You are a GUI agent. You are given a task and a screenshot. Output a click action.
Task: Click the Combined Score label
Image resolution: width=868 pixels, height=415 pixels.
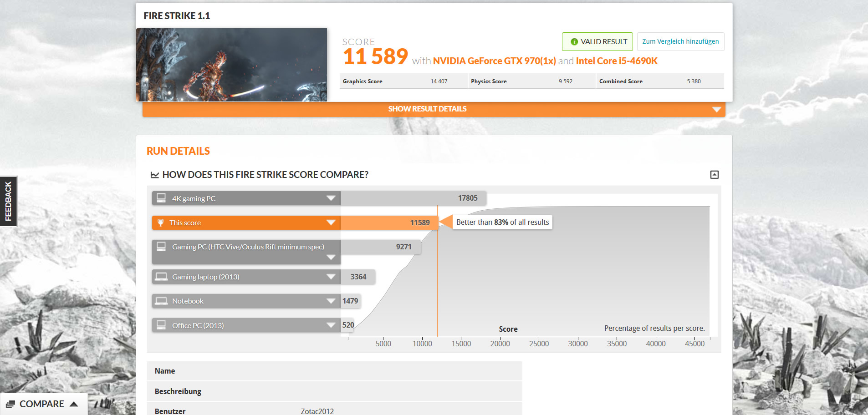pyautogui.click(x=621, y=81)
